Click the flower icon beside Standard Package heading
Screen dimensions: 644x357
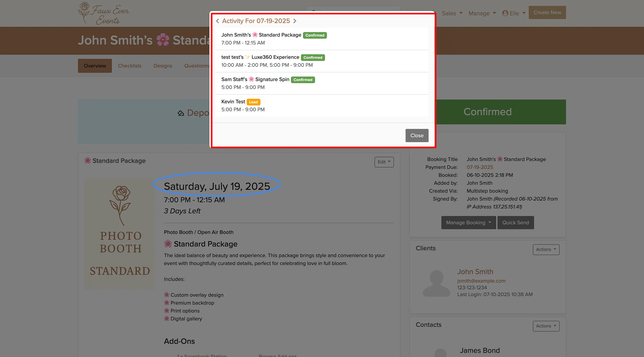coord(87,161)
